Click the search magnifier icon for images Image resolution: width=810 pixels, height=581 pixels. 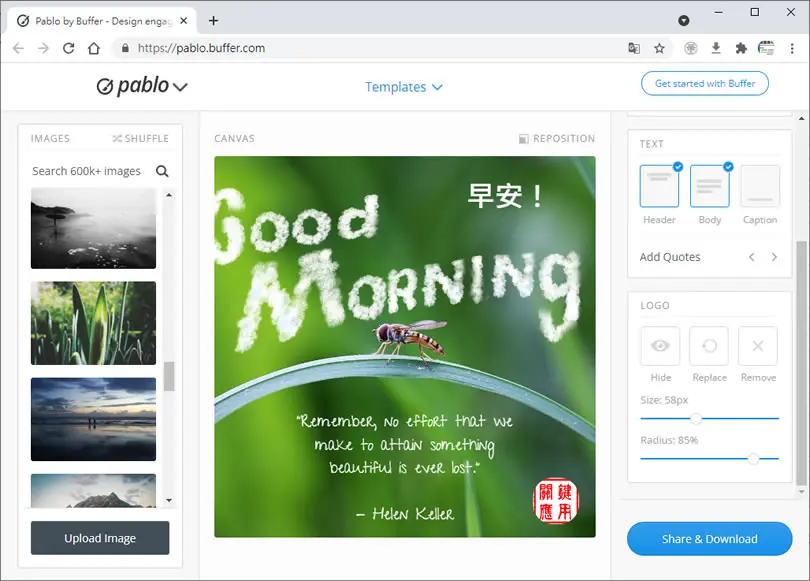[x=162, y=171]
